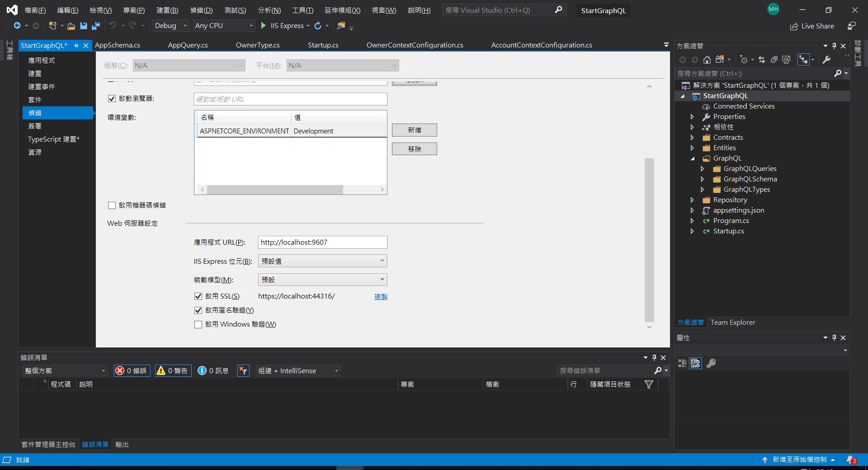Image resolution: width=868 pixels, height=470 pixels.
Task: Click the Collapse All icon in Solution Explorer
Action: pyautogui.click(x=774, y=60)
